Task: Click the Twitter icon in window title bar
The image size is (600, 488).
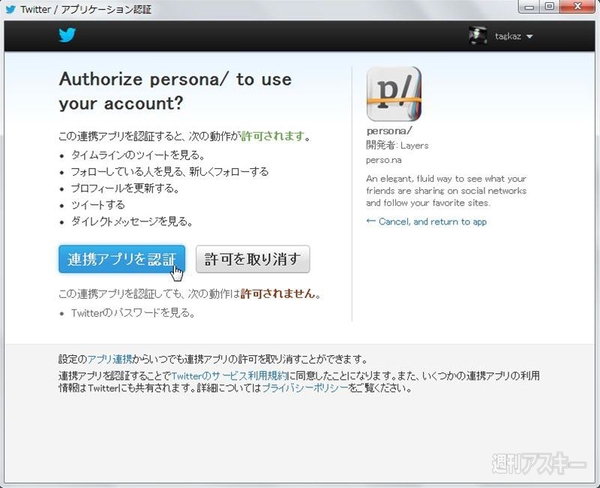Action: pyautogui.click(x=11, y=9)
